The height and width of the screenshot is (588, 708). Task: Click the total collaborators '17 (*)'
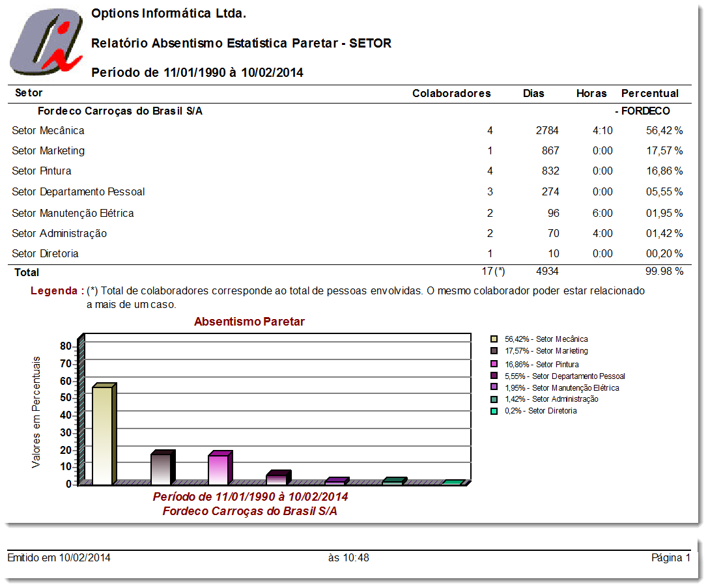pos(493,272)
